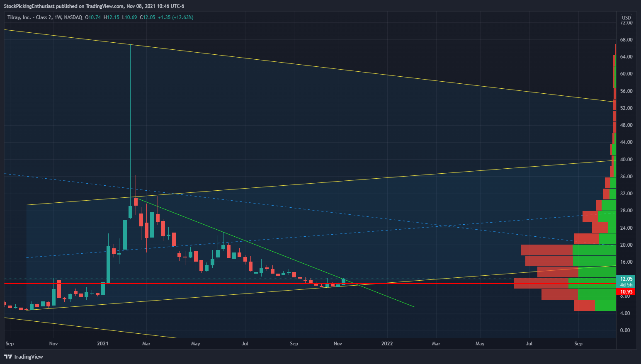Click the high value H12.15
Viewport: 641px width, 364px height.
point(112,17)
